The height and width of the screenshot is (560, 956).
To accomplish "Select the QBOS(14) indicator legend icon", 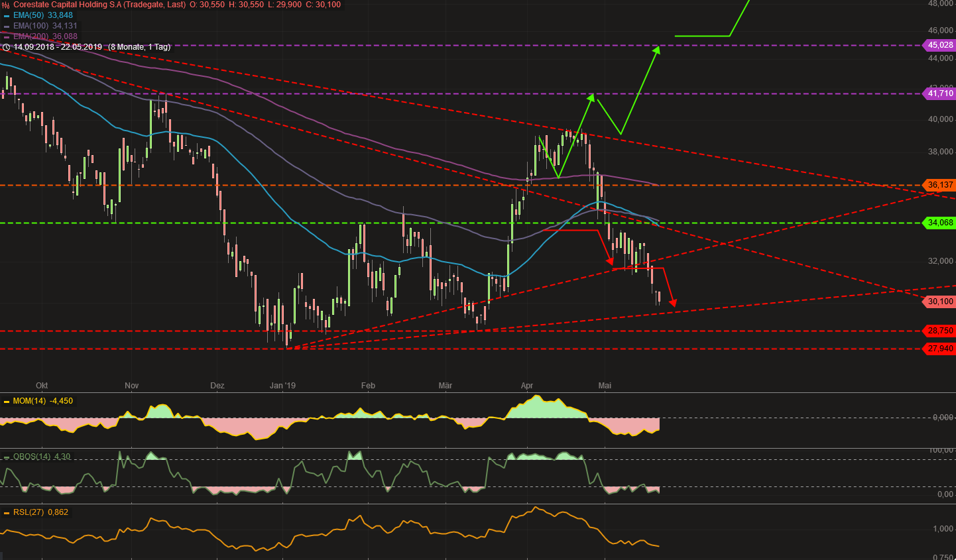I will pyautogui.click(x=6, y=457).
